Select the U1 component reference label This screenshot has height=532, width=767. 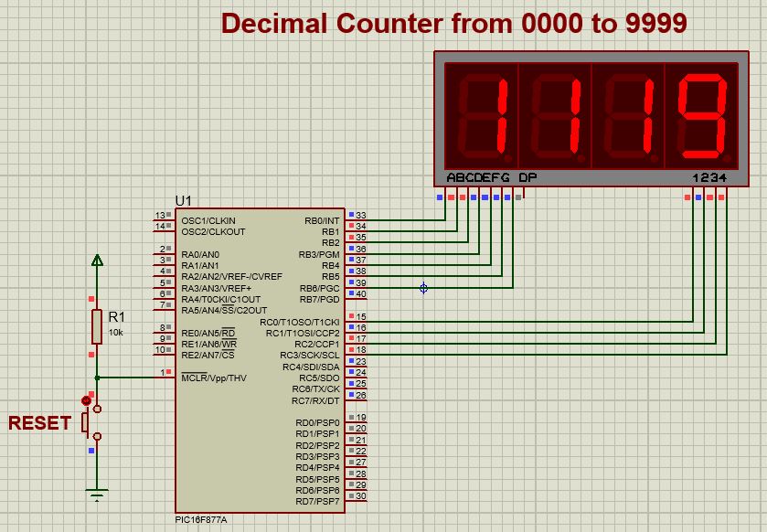(181, 201)
